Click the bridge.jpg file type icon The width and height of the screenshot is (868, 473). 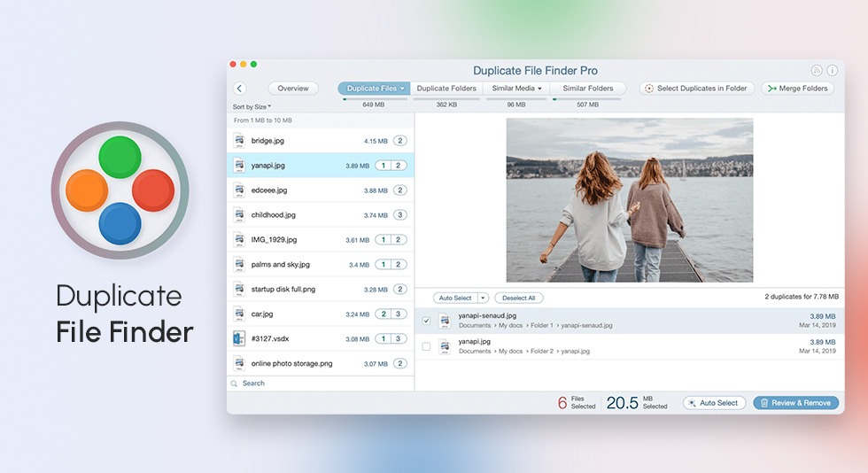click(x=239, y=141)
